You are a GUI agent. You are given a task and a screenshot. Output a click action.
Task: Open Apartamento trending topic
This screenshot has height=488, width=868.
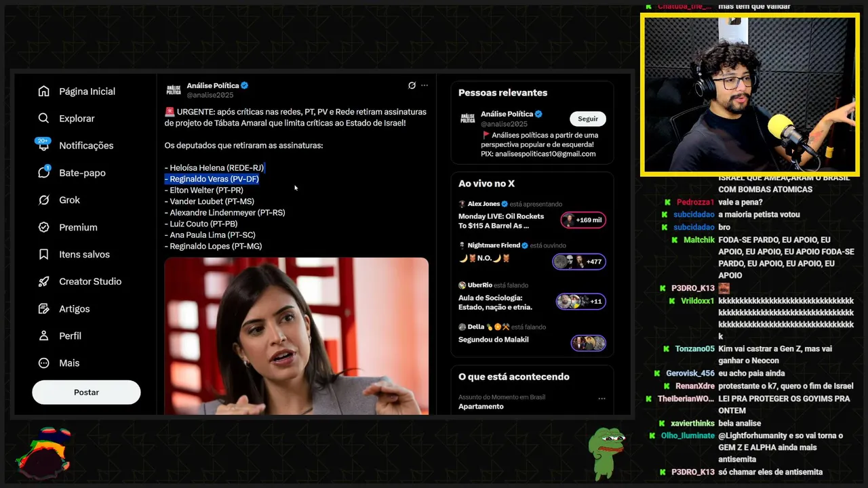coord(481,407)
